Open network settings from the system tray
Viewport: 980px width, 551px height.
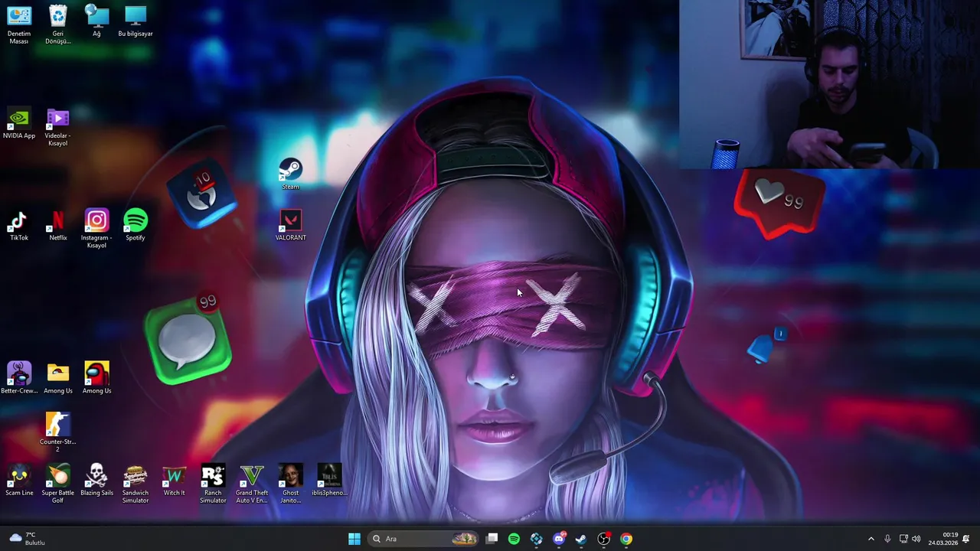pyautogui.click(x=903, y=539)
